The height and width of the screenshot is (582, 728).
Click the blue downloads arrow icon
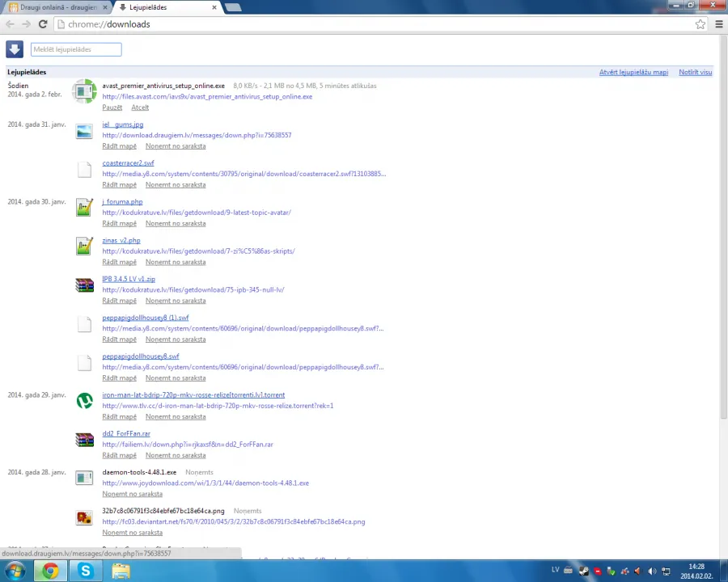[15, 49]
